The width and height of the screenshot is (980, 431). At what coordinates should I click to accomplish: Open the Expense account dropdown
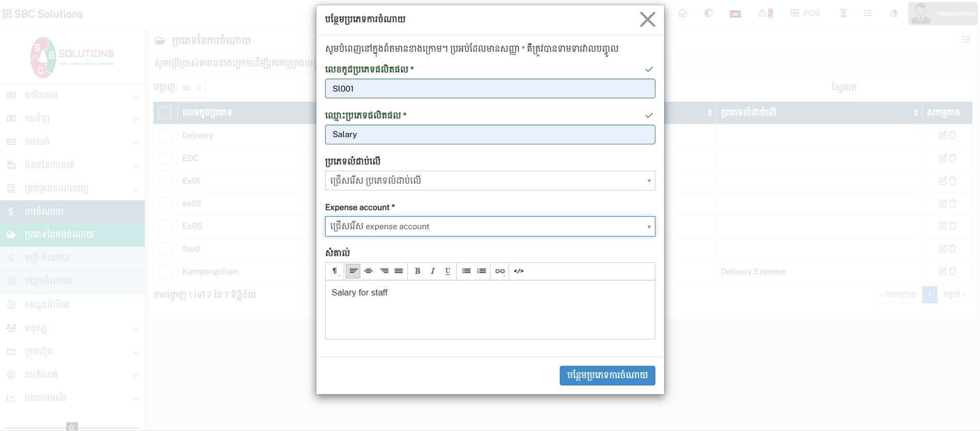tap(489, 227)
